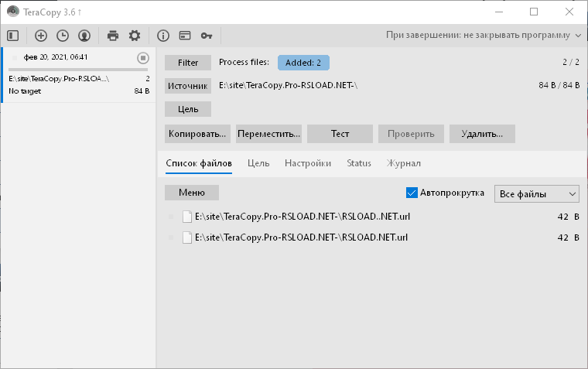Expand the 'Все файлы' filter dropdown
588x369 pixels.
[537, 193]
